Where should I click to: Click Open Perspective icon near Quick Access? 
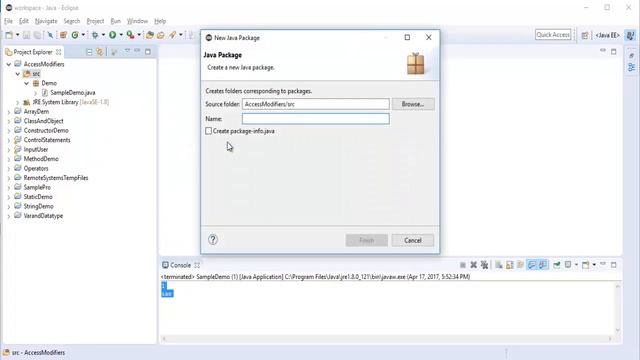point(585,36)
